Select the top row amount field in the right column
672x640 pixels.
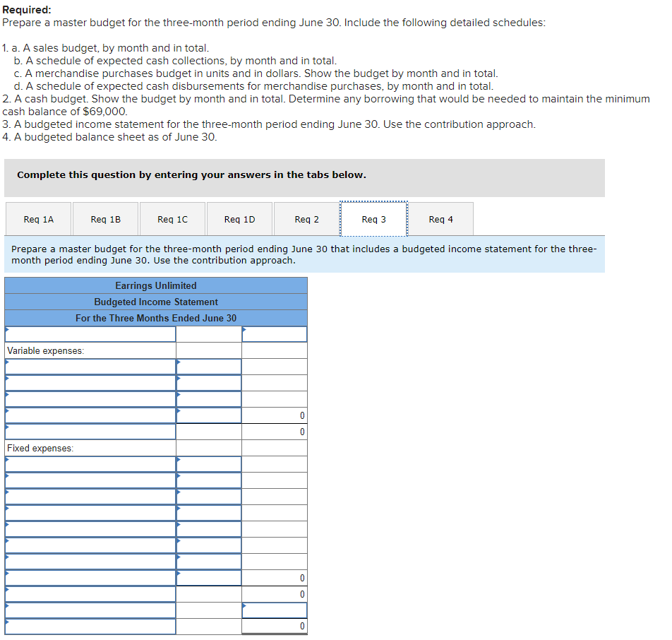click(x=275, y=334)
